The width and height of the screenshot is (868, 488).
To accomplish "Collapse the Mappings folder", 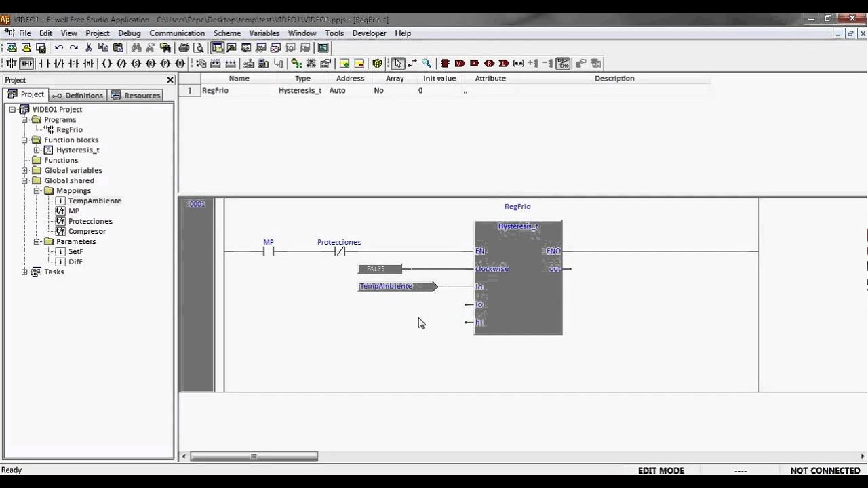I will point(37,190).
